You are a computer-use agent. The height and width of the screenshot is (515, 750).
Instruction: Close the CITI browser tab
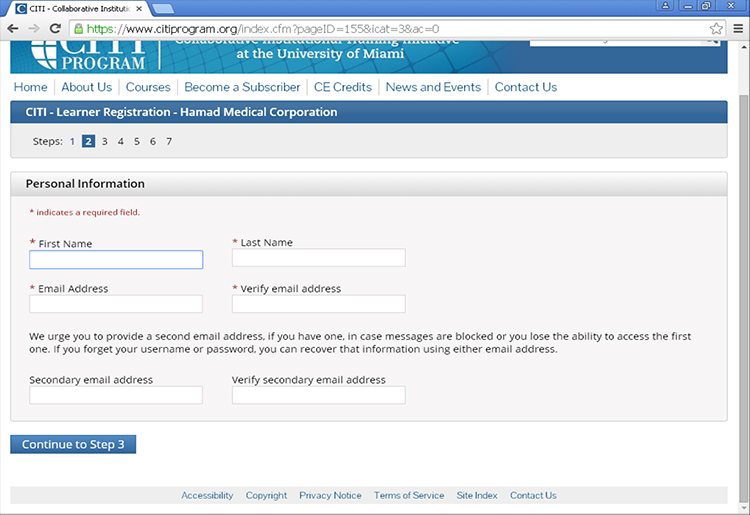(x=139, y=9)
